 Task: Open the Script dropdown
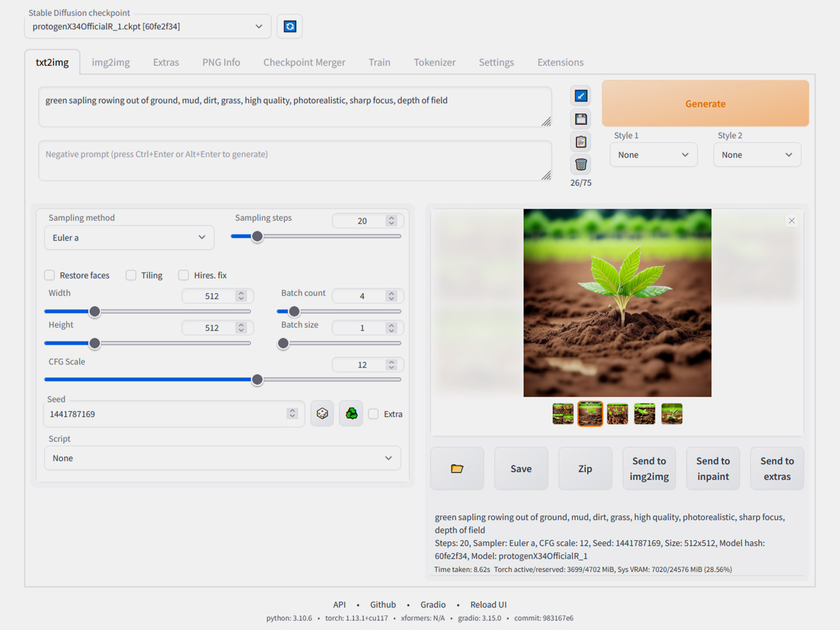(222, 458)
